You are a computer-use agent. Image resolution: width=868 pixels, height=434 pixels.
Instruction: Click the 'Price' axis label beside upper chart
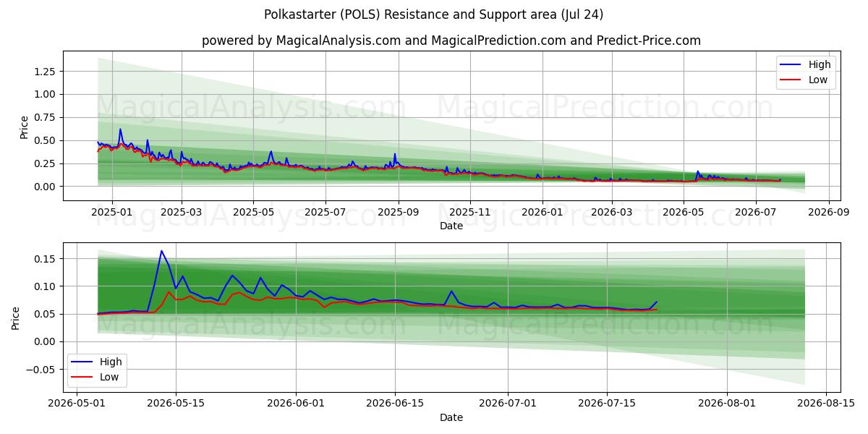24,127
